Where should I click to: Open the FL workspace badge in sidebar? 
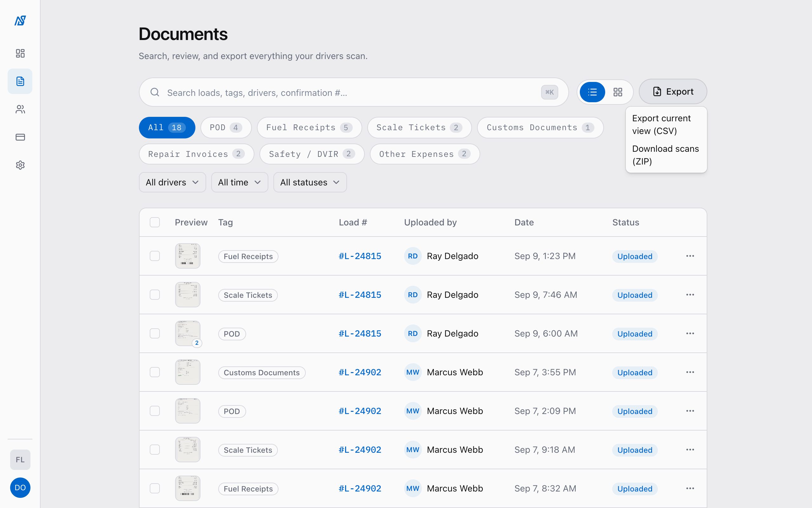point(20,460)
